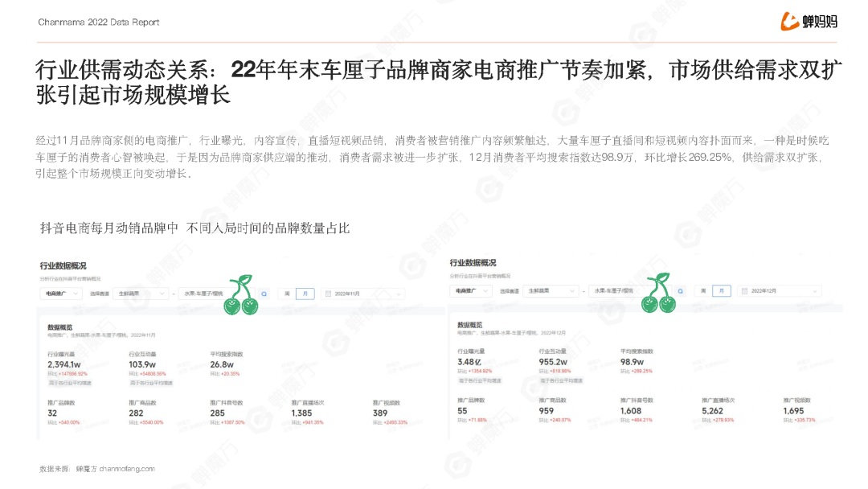
Task: Click the calendar icon beside 2022年12月
Action: click(x=744, y=290)
